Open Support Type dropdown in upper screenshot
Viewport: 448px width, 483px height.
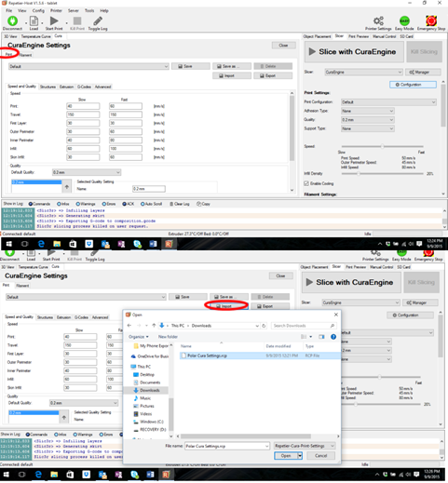click(x=368, y=128)
